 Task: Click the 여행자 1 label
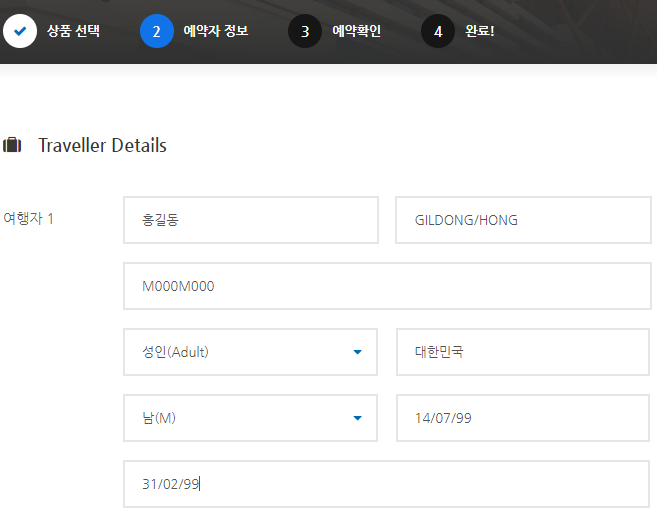point(29,218)
